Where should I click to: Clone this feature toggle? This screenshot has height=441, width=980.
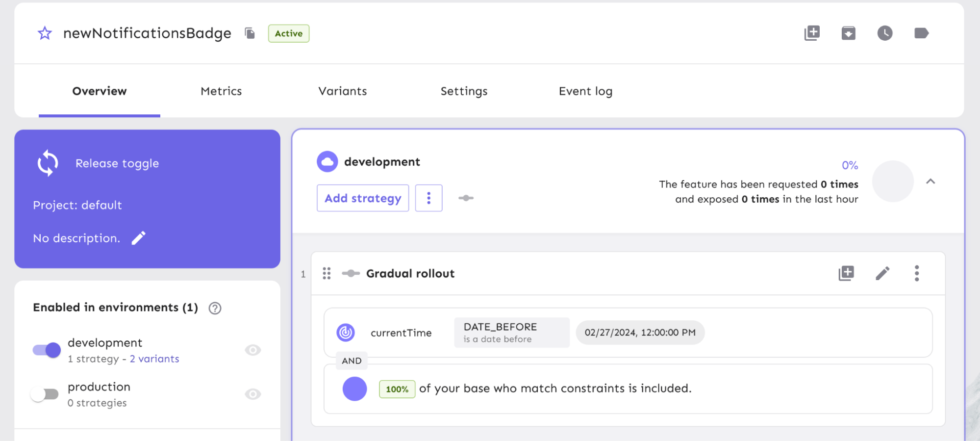[812, 33]
